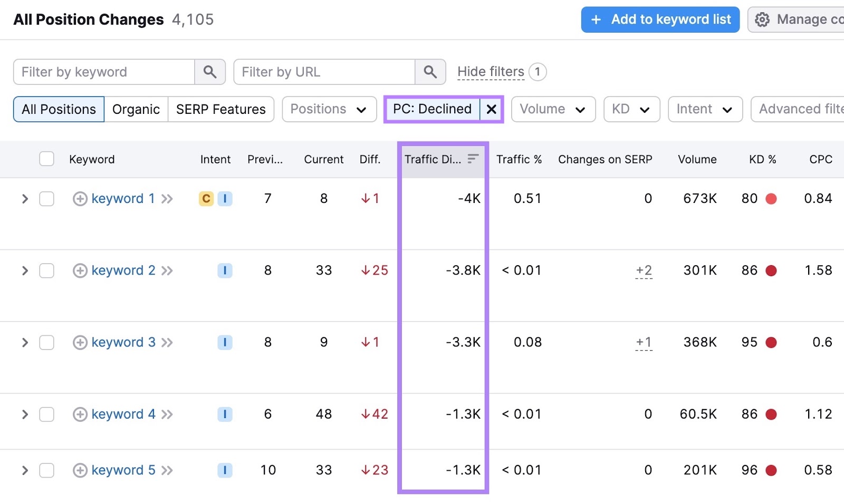The image size is (844, 504).
Task: Check the row checkbox for keyword 5
Action: click(x=46, y=470)
